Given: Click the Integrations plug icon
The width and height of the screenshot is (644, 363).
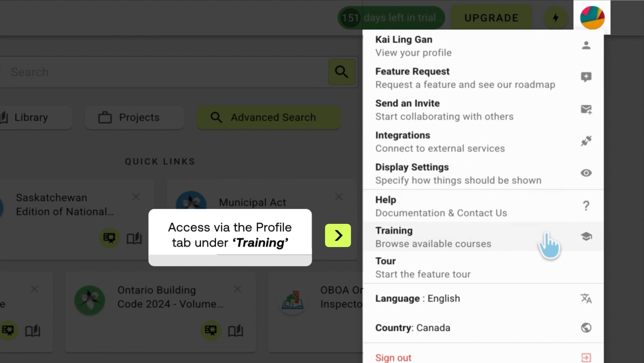Looking at the screenshot, I should click(x=586, y=141).
